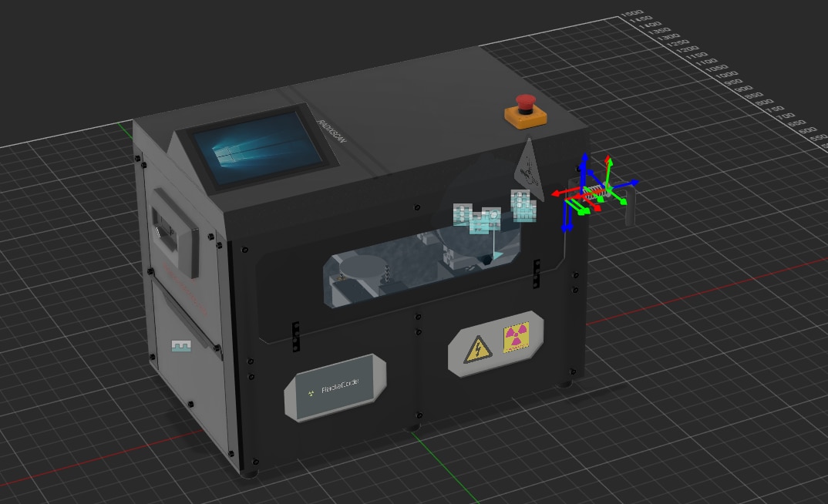
Task: Click the yellow electrical hazard warning sign
Action: [x=478, y=349]
